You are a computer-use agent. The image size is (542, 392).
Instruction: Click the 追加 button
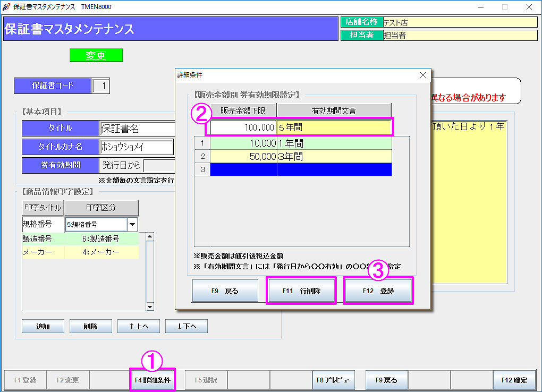pos(43,326)
